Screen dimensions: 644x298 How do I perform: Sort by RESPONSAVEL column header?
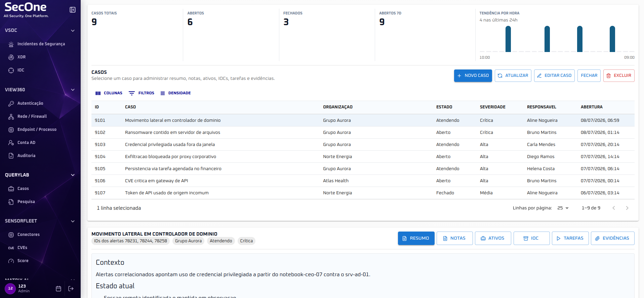tap(541, 107)
